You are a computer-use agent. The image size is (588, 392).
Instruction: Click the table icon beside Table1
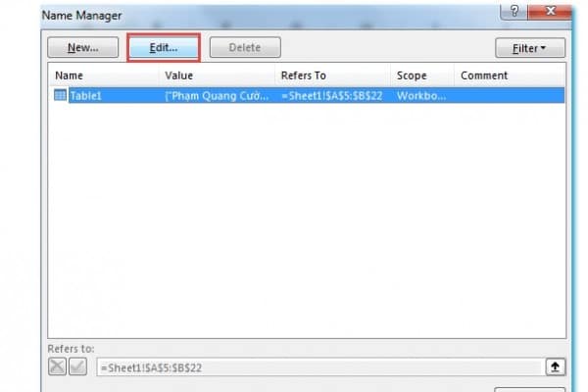(60, 95)
